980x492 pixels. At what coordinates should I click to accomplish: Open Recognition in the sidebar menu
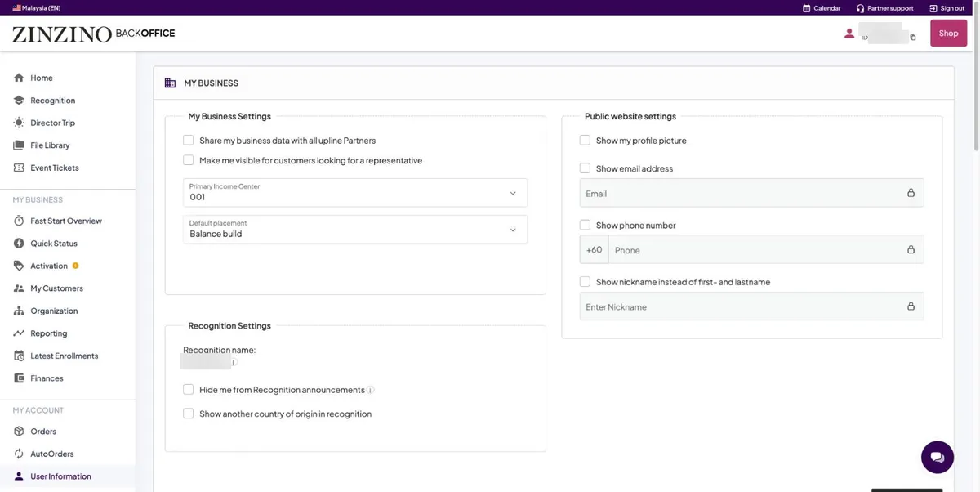[x=52, y=101]
